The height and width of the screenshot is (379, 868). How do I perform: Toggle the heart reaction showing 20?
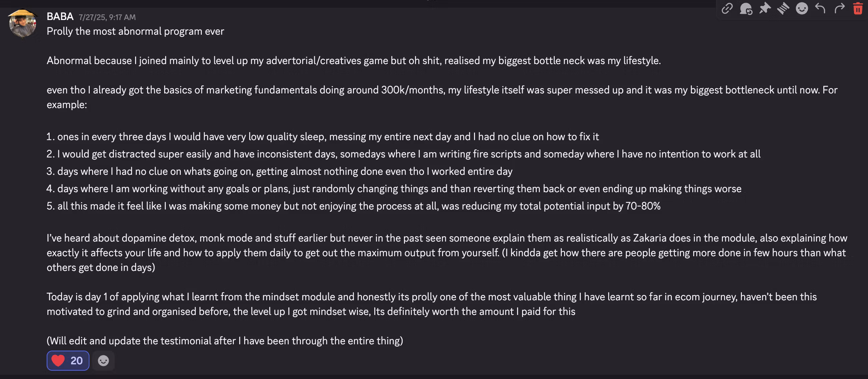click(68, 360)
